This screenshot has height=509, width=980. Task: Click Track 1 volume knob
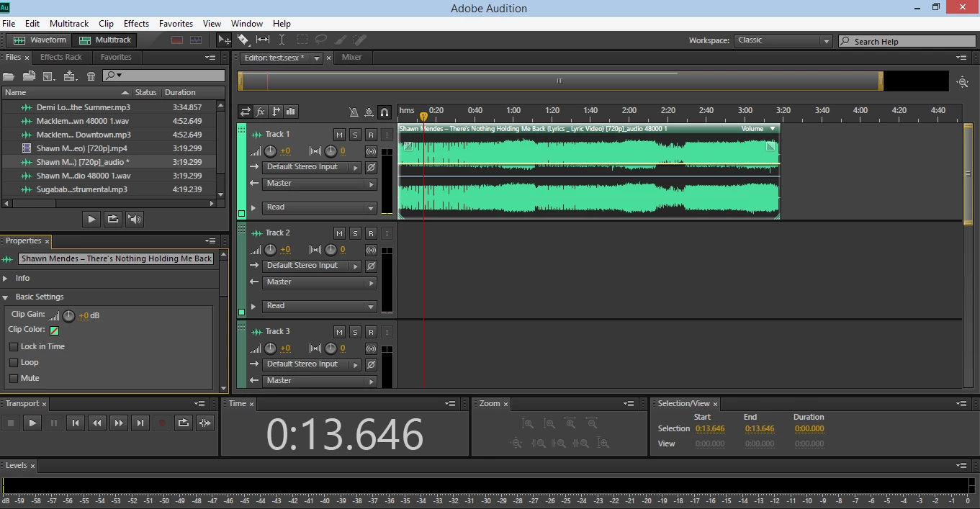click(270, 150)
